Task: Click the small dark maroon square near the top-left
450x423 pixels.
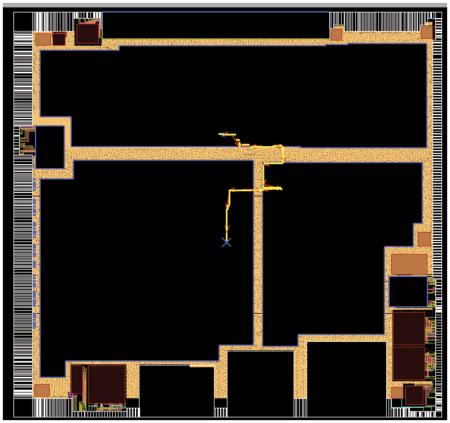Action: pyautogui.click(x=59, y=39)
